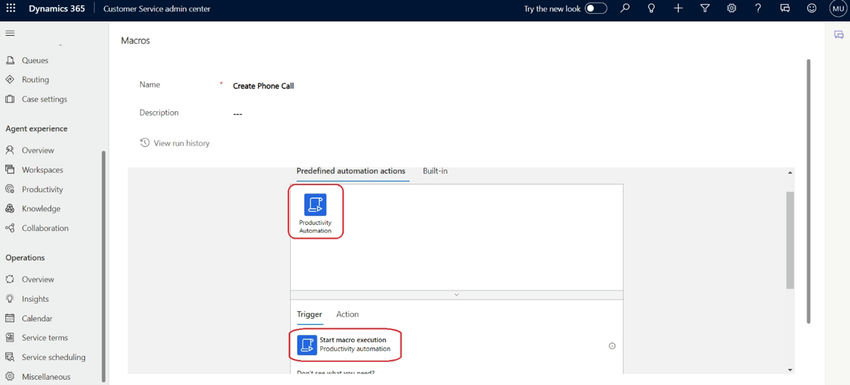Viewport: 850px width, 385px height.
Task: Select the Productivity Automation connector icon
Action: (x=315, y=204)
